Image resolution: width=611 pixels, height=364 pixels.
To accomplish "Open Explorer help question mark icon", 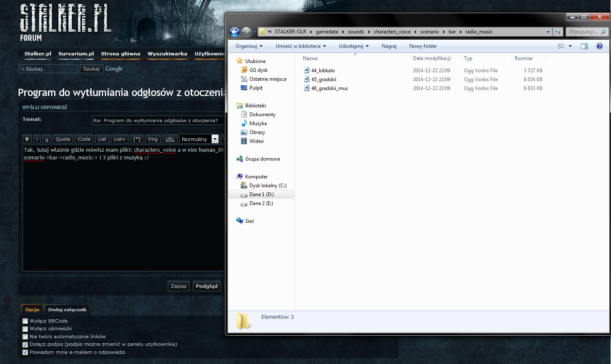I will click(x=600, y=46).
